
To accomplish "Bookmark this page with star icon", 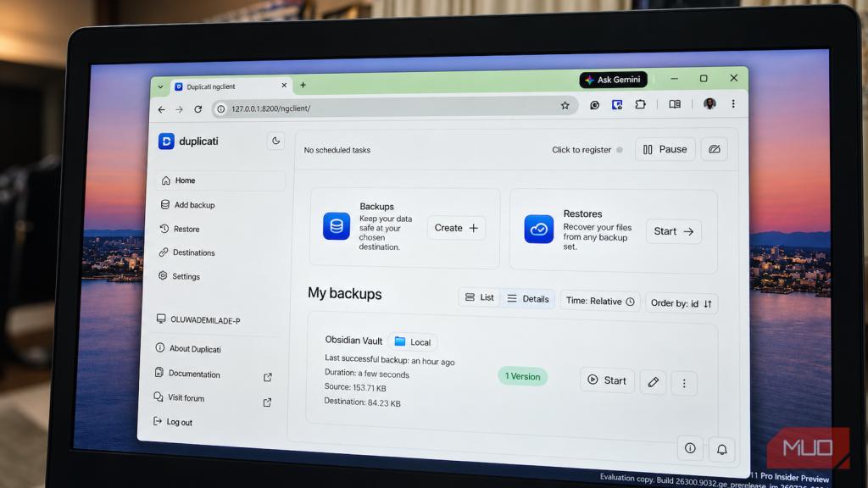I will click(x=565, y=105).
